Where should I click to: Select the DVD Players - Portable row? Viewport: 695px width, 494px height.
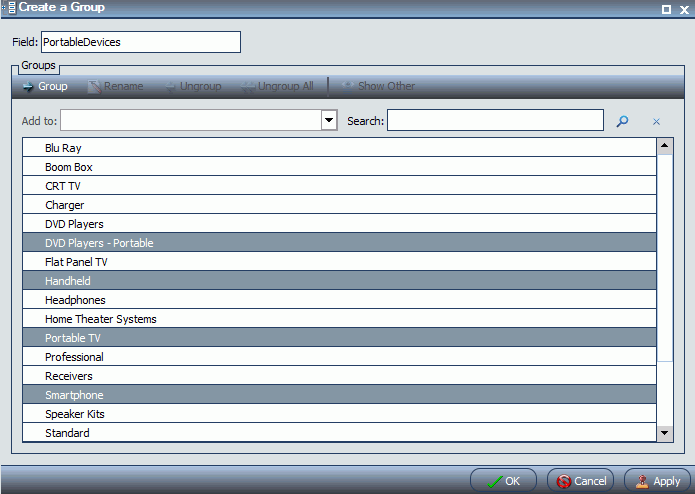[x=340, y=243]
